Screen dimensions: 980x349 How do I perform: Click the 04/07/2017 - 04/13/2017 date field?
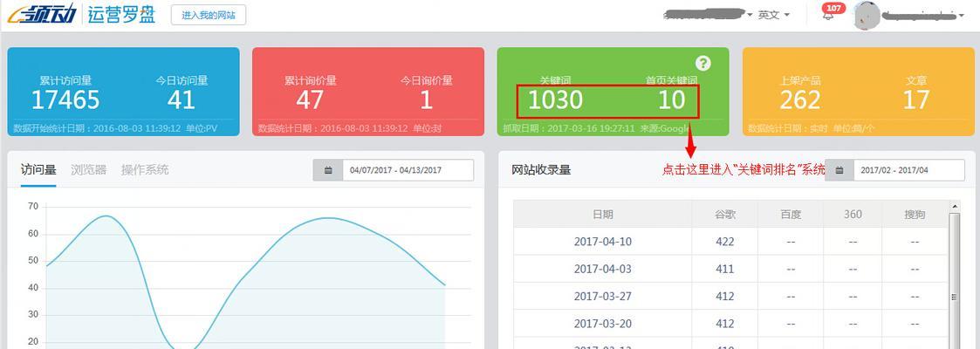[408, 170]
